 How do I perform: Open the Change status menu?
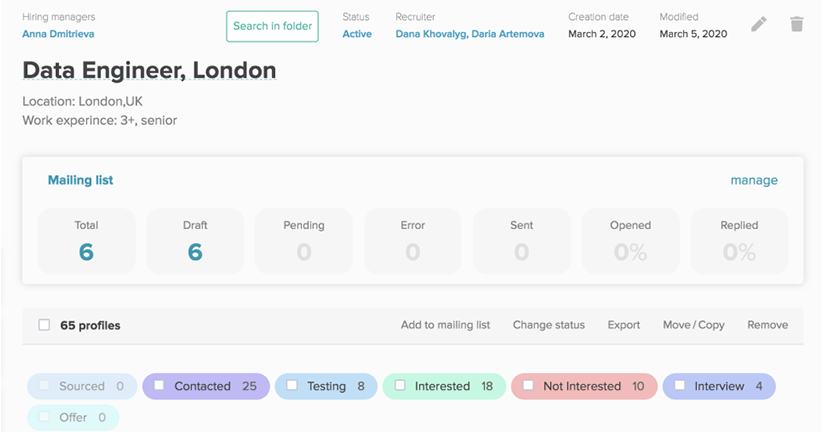click(x=548, y=325)
